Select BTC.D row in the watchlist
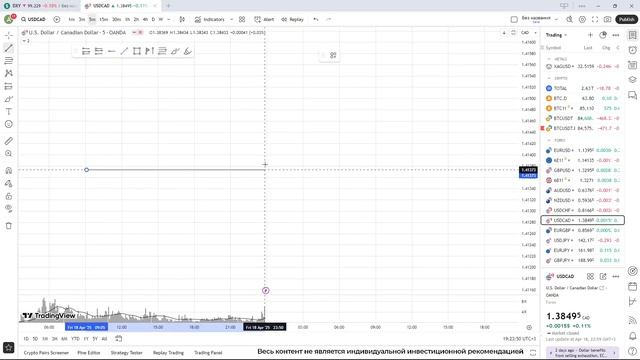Viewport: 640px width, 360px height. tap(582, 98)
